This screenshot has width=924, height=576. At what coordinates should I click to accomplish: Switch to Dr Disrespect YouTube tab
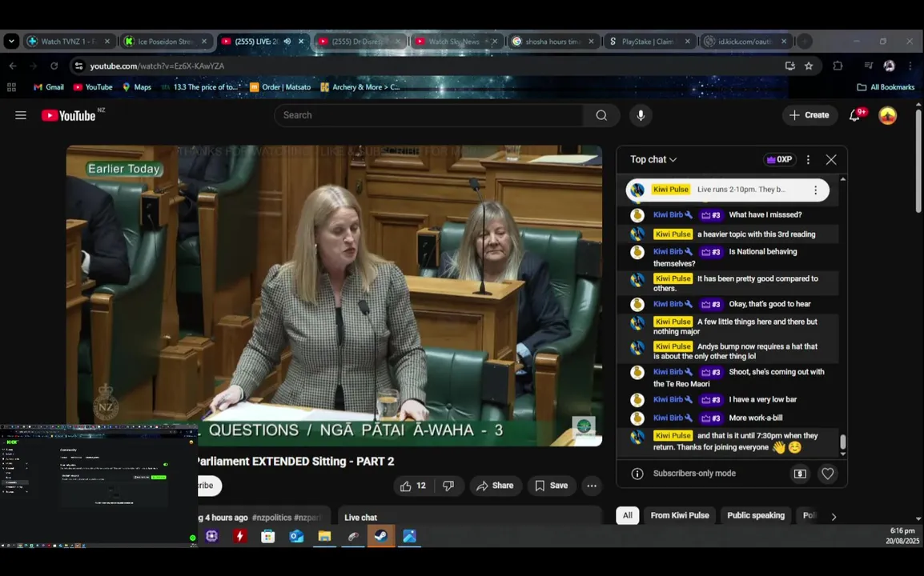[x=360, y=42]
